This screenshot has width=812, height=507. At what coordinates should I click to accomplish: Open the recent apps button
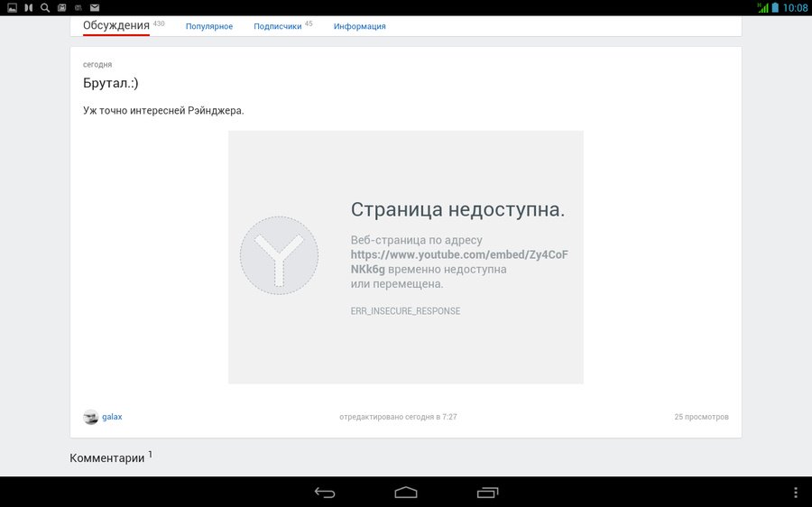tap(487, 493)
